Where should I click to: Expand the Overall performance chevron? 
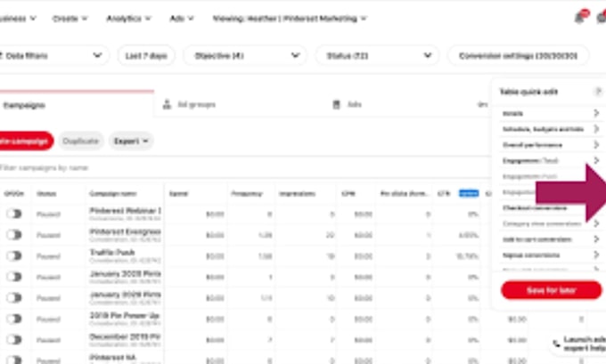[596, 145]
